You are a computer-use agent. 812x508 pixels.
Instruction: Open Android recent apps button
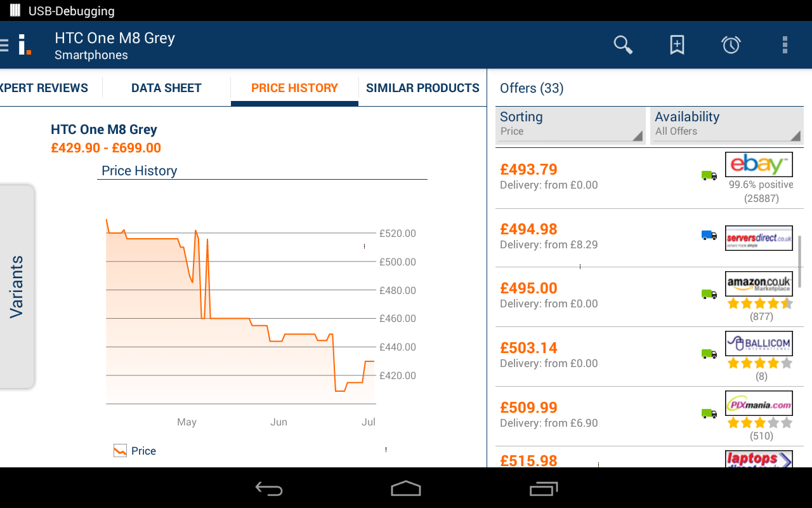[x=543, y=488]
